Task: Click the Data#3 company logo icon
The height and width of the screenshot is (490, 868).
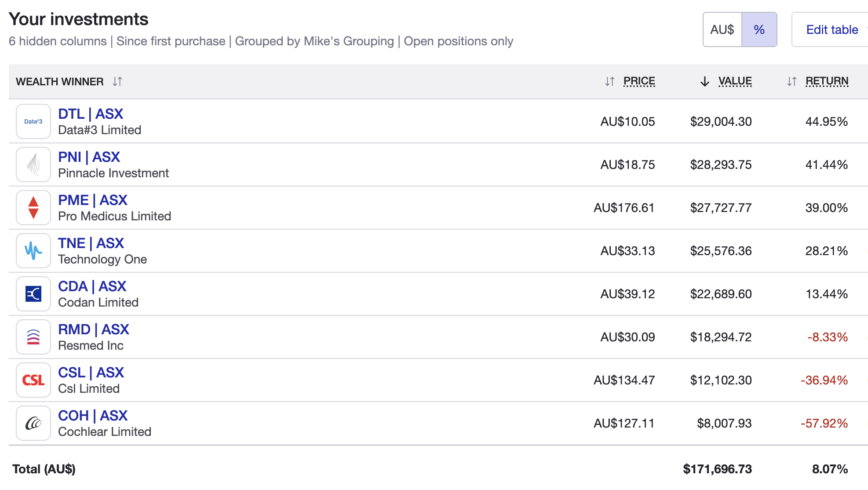Action: (x=33, y=121)
